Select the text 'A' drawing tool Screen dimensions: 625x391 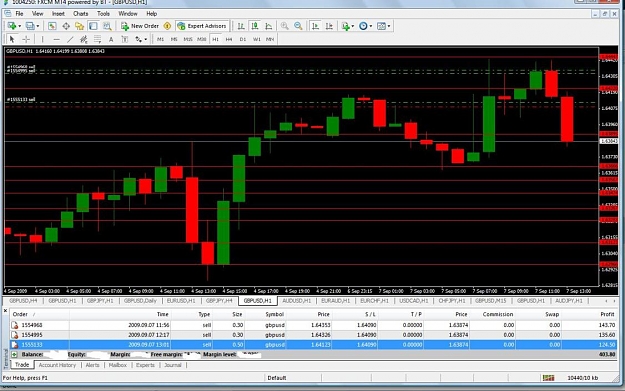pos(111,39)
